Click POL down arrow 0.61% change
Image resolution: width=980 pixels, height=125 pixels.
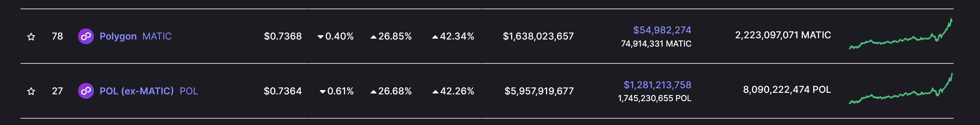pyautogui.click(x=337, y=91)
